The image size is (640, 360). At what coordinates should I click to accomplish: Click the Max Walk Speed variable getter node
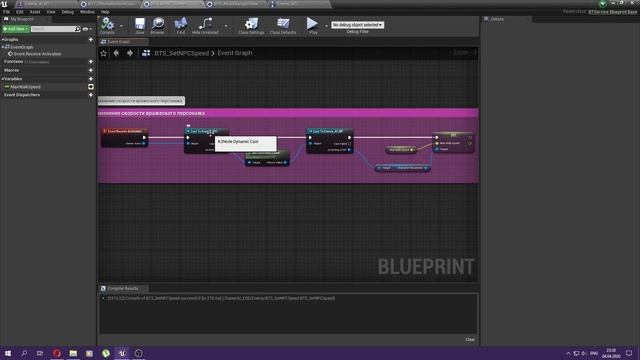click(x=400, y=150)
